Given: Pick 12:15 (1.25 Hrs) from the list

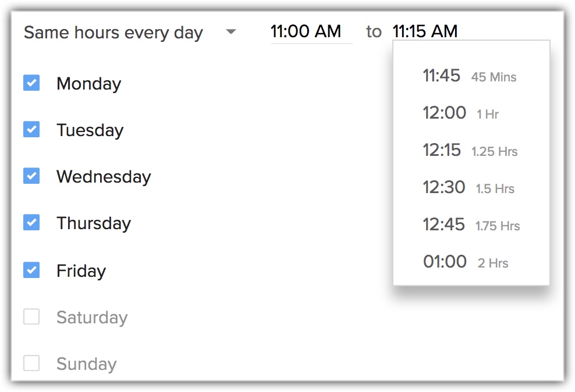Looking at the screenshot, I should [470, 150].
